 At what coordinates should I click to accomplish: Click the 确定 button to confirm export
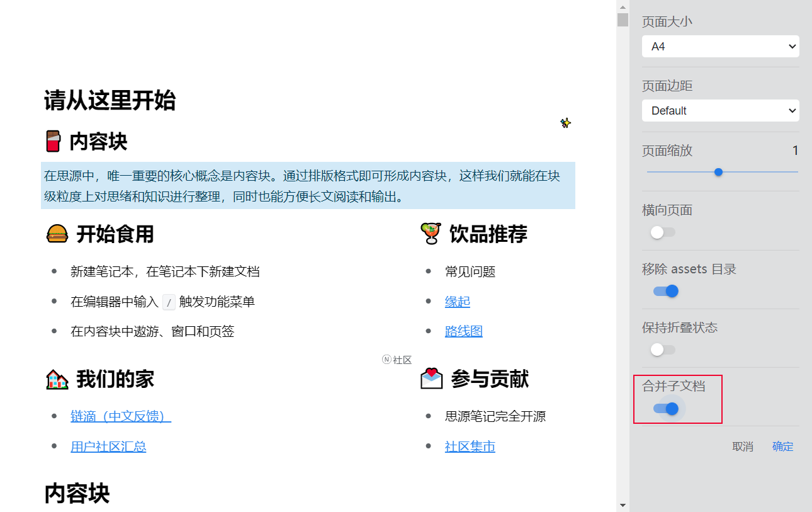(782, 447)
